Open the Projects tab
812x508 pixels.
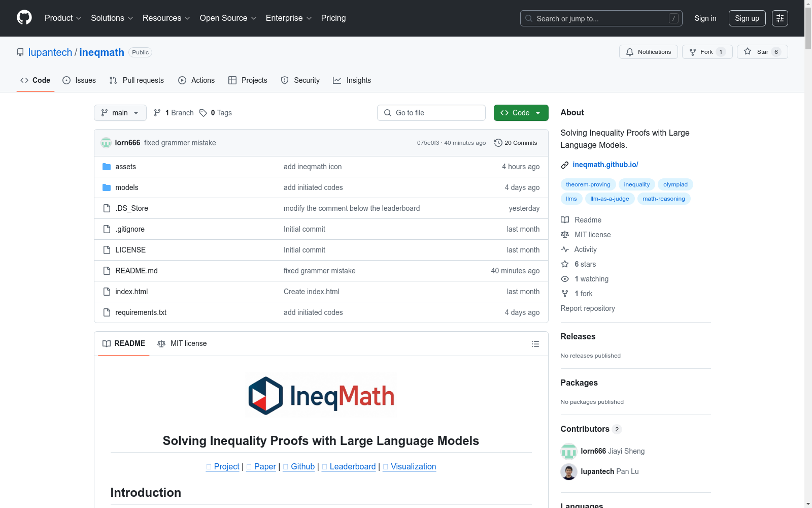248,80
